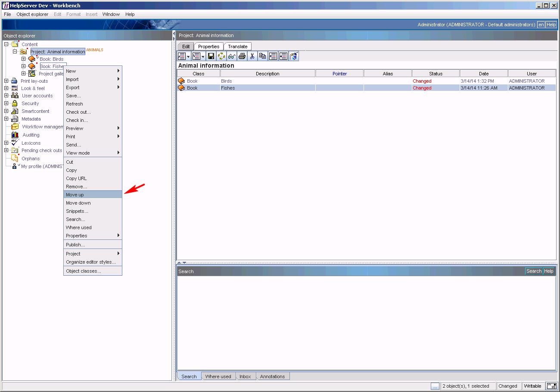Click the Security padlock icon
The image size is (560, 392).
coord(15,103)
